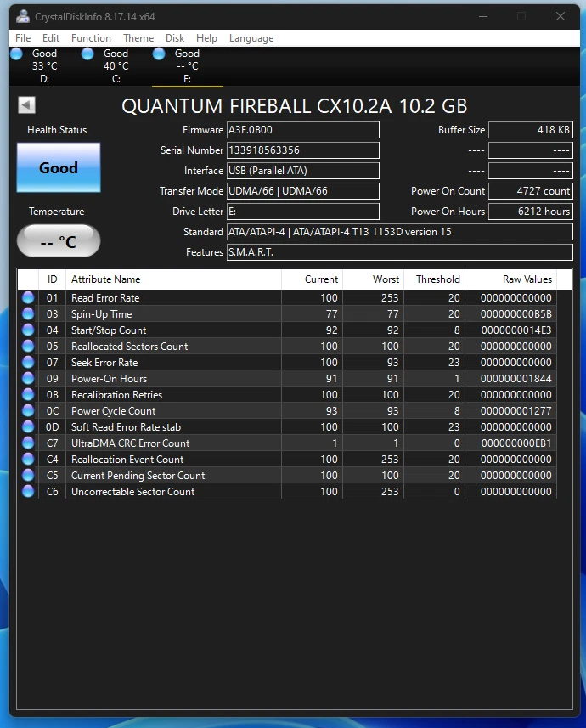Select the Uncorrectable Sector Count text

[x=132, y=492]
